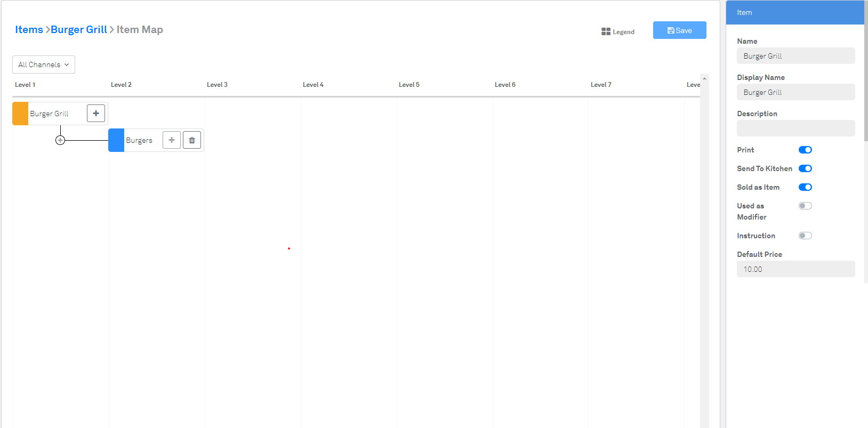
Task: Click the Item Map breadcrumb text
Action: (x=140, y=29)
